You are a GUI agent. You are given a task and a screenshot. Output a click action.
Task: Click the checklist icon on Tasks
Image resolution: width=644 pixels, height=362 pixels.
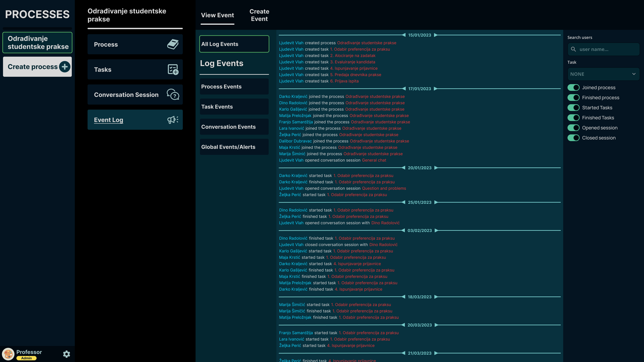(173, 69)
